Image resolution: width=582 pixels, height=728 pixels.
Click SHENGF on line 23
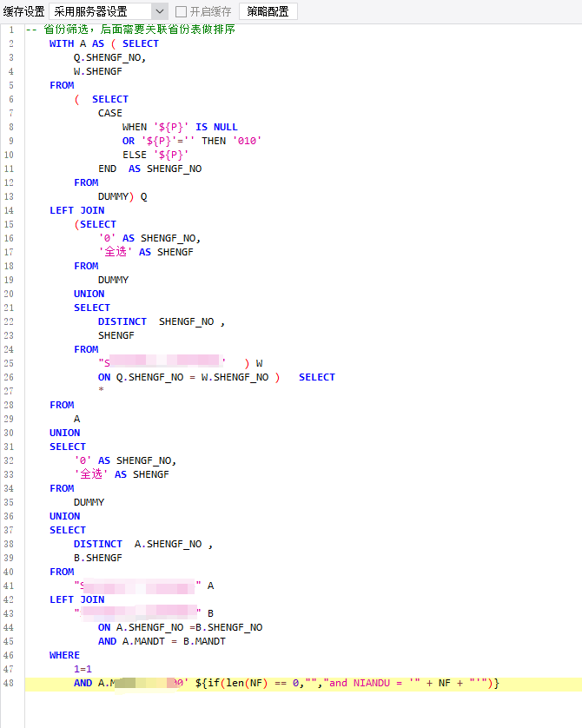pos(116,335)
